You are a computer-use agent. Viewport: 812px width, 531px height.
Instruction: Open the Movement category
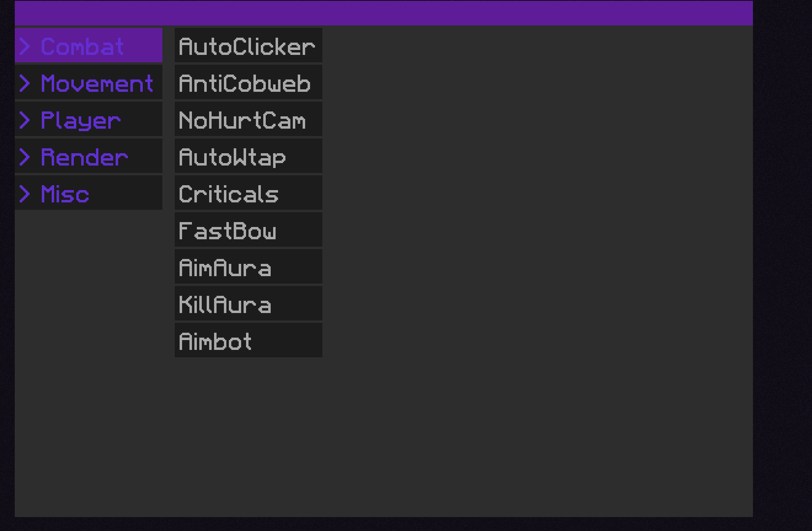tap(89, 82)
